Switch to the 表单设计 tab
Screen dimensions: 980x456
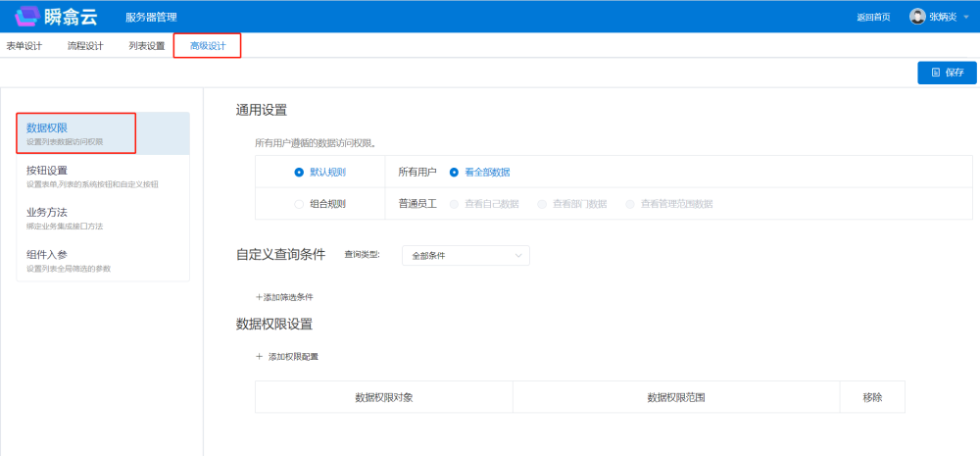point(24,45)
